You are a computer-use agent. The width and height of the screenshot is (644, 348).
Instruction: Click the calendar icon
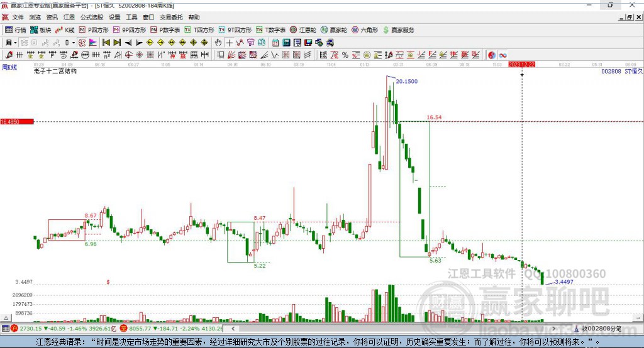coord(275,43)
